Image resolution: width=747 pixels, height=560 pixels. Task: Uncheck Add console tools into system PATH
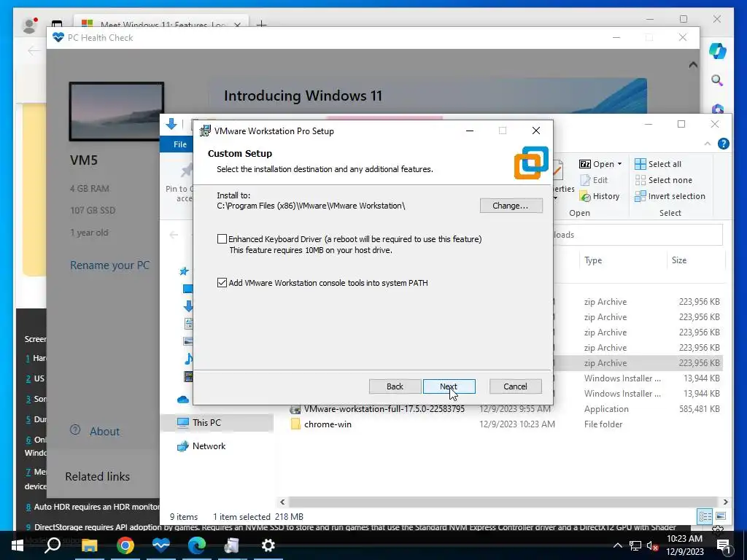click(222, 283)
